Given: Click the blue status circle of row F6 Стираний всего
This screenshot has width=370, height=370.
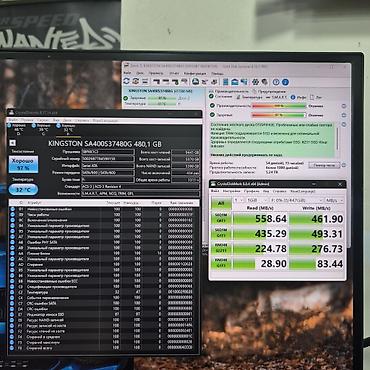Looking at the screenshot, I should [13, 348].
